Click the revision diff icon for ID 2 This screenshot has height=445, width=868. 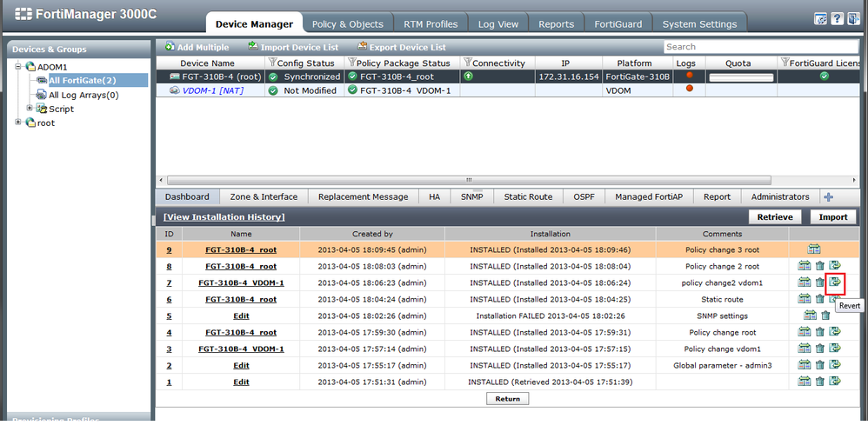(x=805, y=365)
